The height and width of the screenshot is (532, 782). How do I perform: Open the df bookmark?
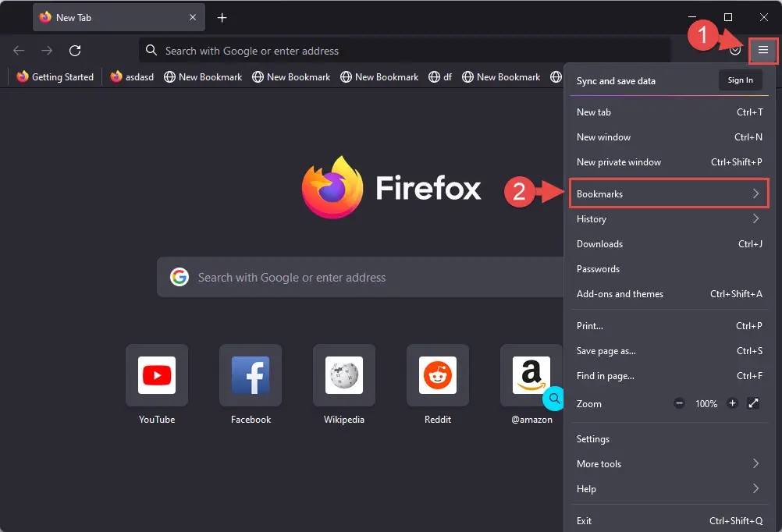coord(440,76)
